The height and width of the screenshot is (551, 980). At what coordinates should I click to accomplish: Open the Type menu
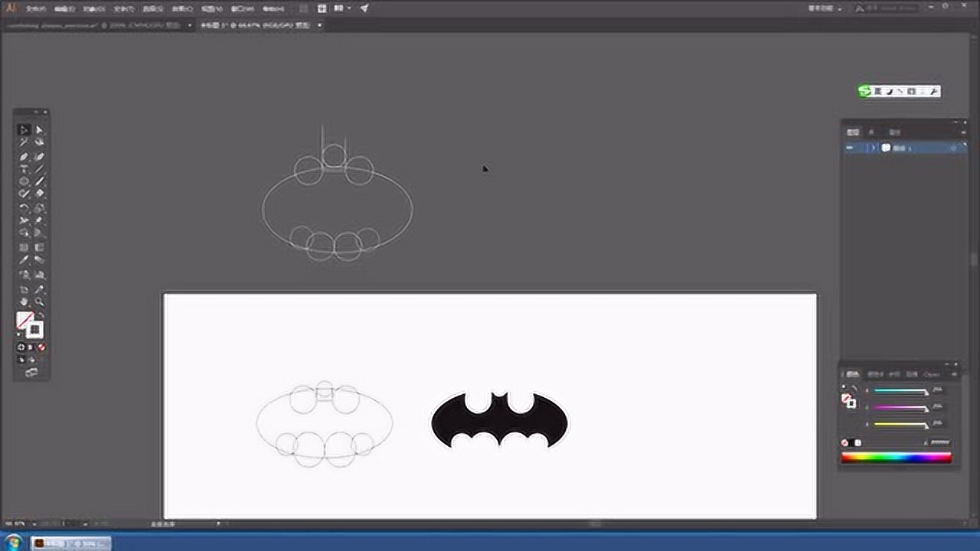124,8
